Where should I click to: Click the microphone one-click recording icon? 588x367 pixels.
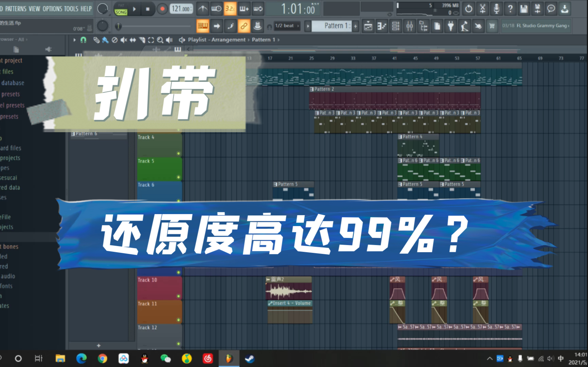tap(496, 9)
